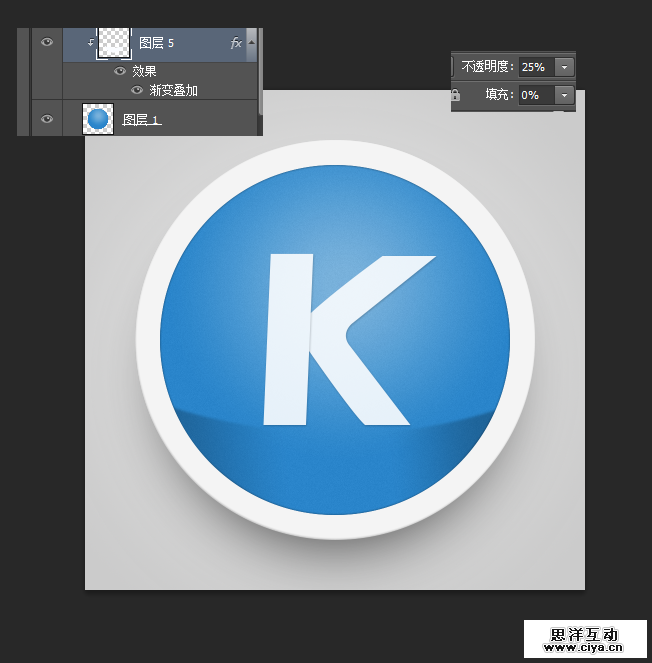The image size is (652, 663).
Task: Hide the 渐变叠加 gradient overlay effect
Action: pyautogui.click(x=137, y=90)
